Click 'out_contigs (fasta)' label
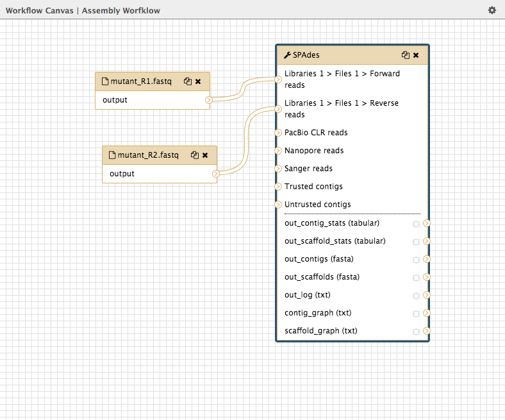This screenshot has height=420, width=505. click(319, 259)
